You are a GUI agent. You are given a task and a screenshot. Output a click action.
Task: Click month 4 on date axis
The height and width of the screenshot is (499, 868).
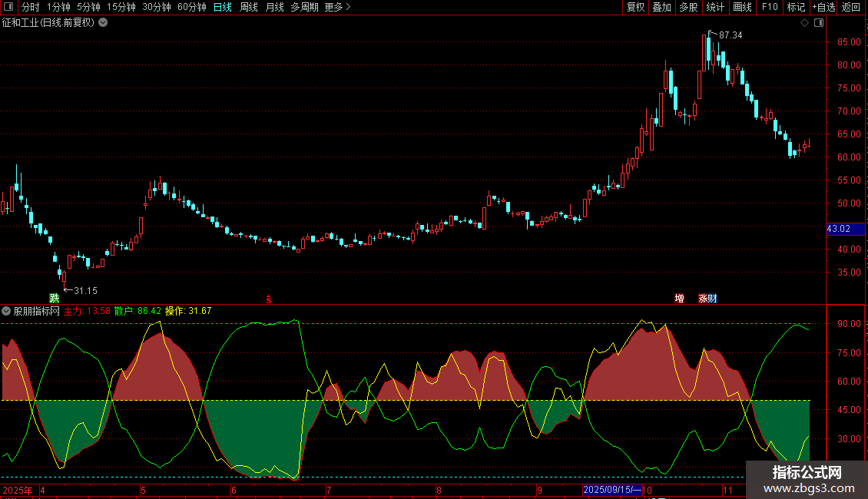point(42,490)
